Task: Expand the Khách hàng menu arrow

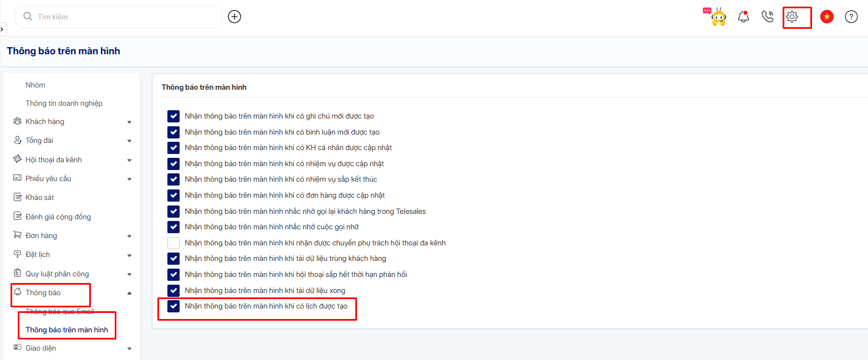Action: point(129,122)
